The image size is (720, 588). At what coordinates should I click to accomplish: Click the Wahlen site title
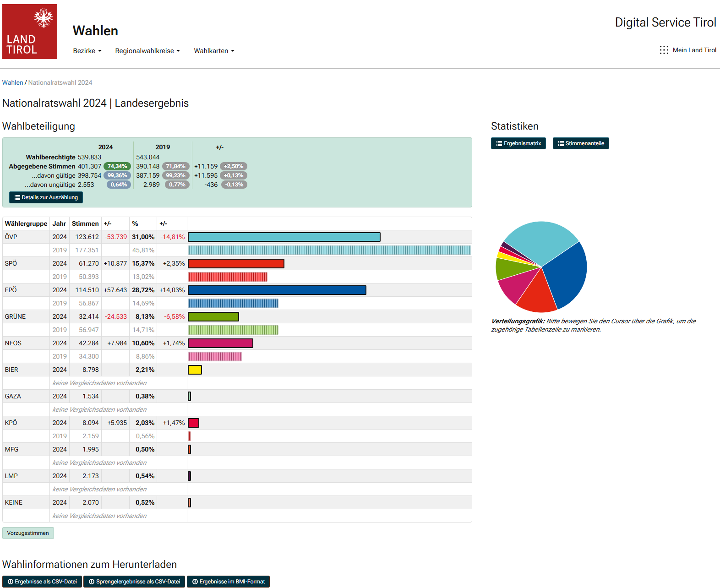[x=95, y=31]
